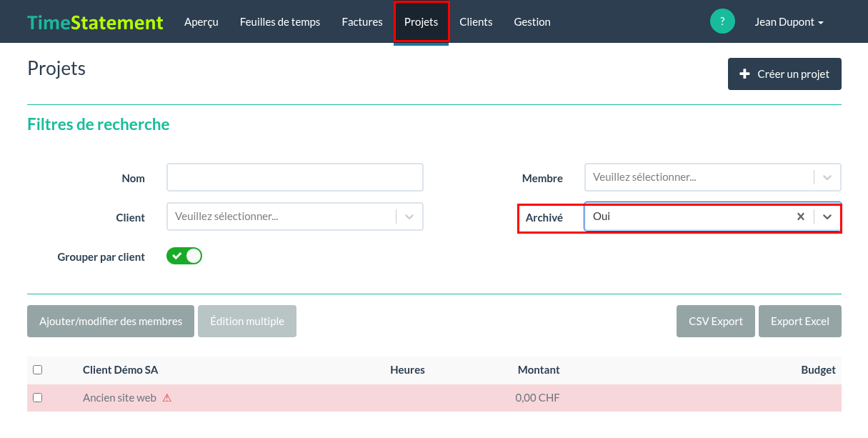868x438 pixels.
Task: Click the warning icon beside Ancien site web
Action: point(167,398)
